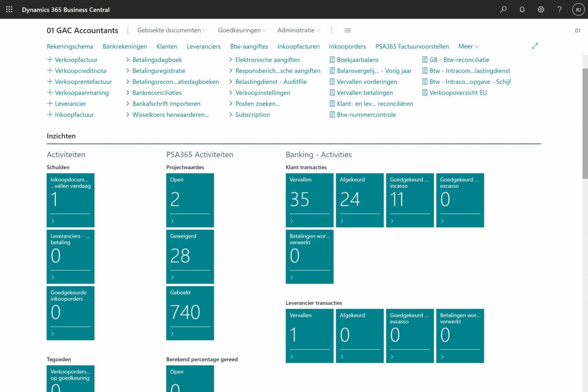Click report icon beside Boekjaarbalans
588x392 pixels.
[x=332, y=60]
